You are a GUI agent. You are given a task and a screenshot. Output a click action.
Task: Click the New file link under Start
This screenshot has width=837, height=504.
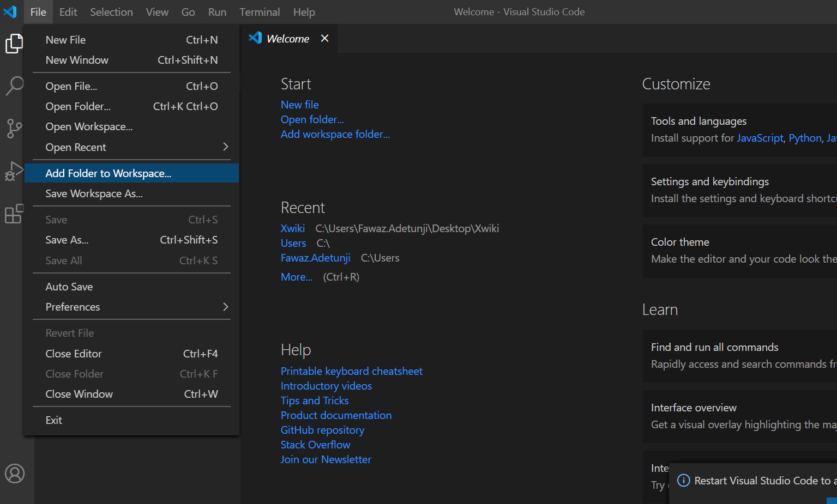click(300, 105)
